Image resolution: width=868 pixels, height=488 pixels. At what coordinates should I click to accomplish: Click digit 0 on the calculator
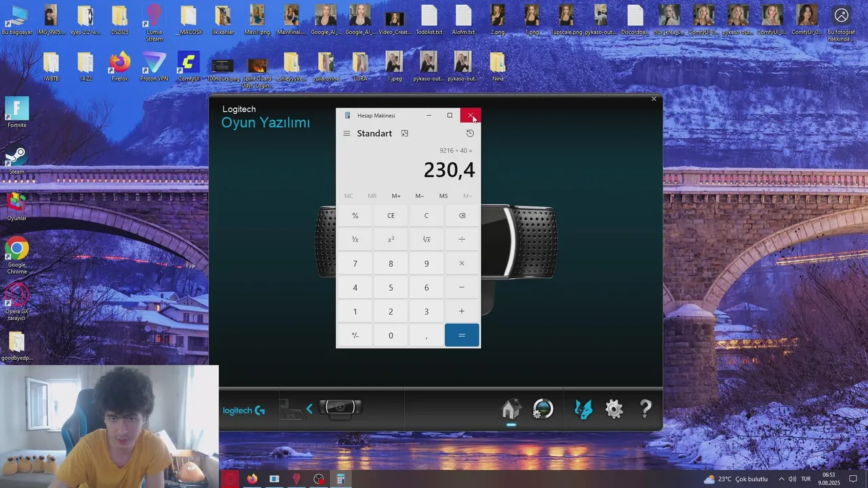391,335
